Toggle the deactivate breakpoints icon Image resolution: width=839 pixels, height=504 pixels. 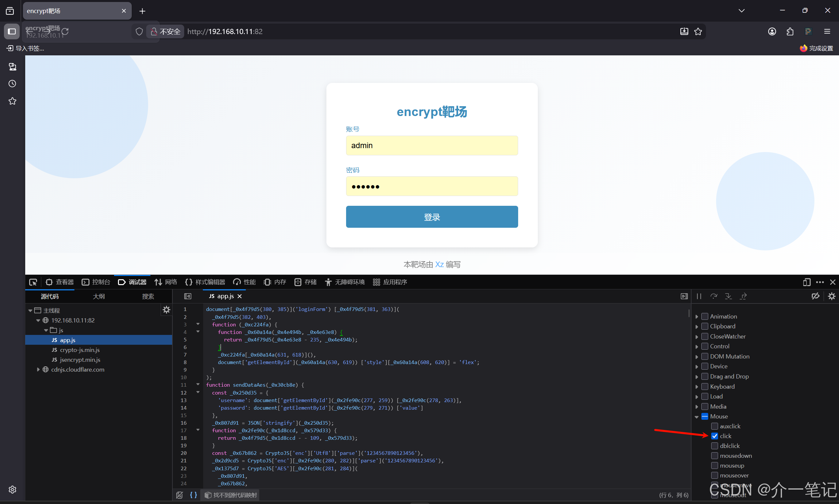pos(815,296)
